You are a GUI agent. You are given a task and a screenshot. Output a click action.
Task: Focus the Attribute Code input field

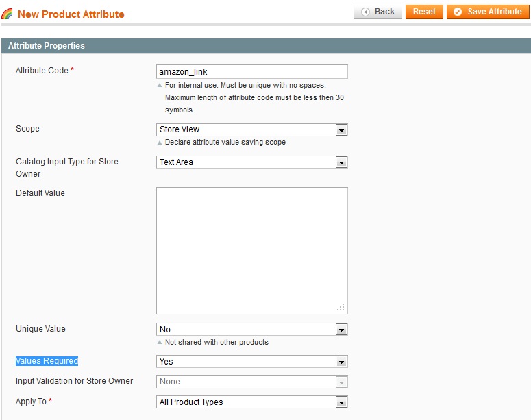click(251, 72)
